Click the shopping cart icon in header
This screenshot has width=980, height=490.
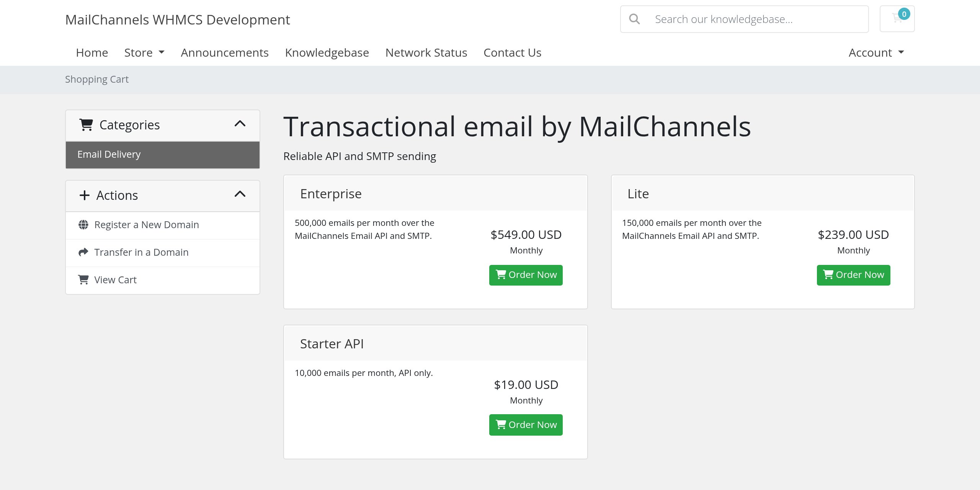tap(897, 19)
